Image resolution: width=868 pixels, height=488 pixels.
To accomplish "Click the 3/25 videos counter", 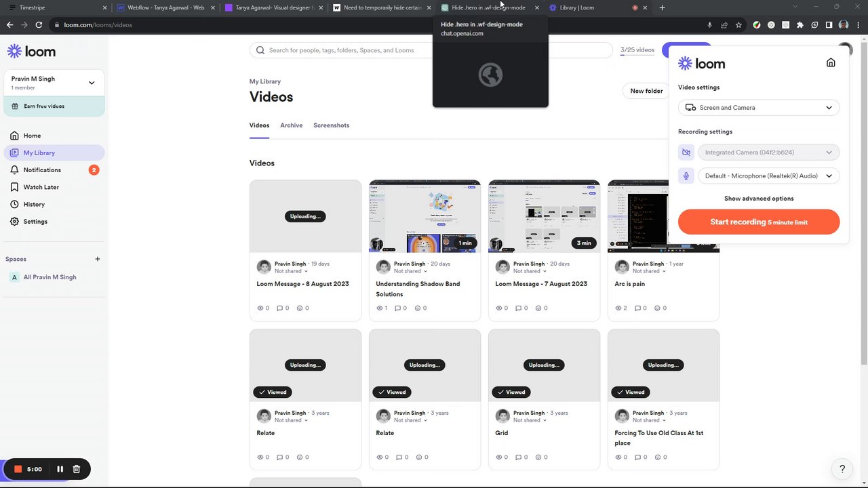I will [637, 50].
